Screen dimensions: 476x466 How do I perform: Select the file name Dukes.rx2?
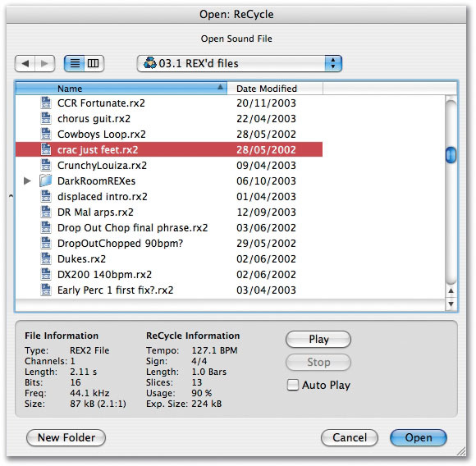tap(82, 259)
